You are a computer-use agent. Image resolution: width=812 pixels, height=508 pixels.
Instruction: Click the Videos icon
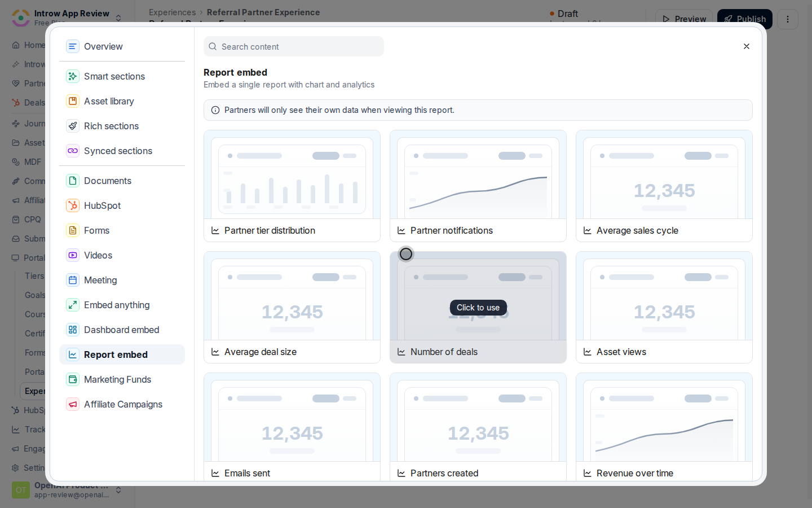73,255
